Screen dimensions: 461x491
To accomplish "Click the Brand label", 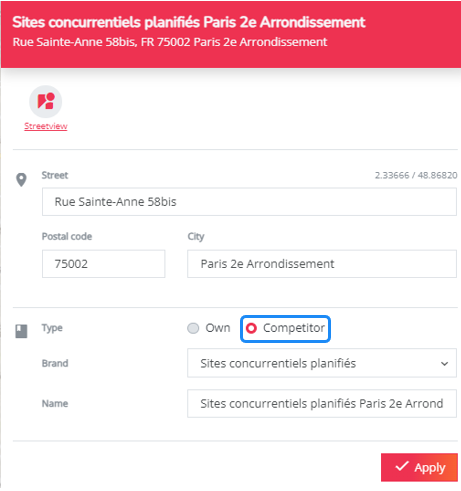I will (55, 363).
